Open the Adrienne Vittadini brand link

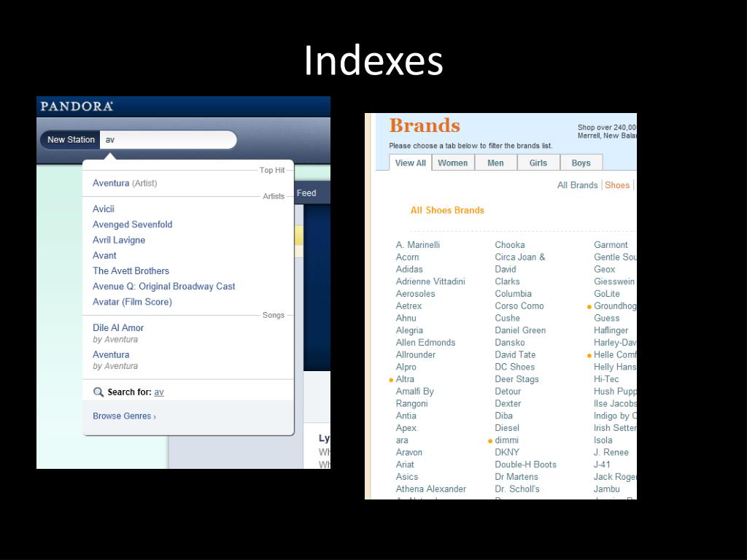point(430,281)
